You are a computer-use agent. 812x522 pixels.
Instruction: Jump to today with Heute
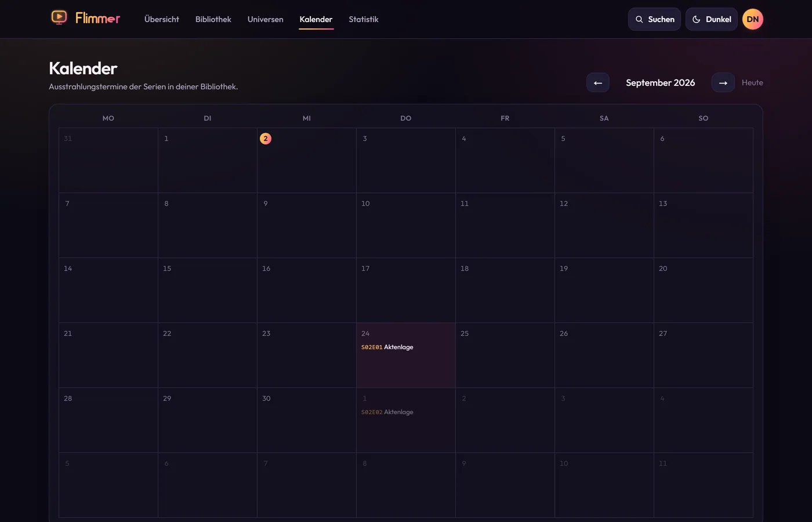(752, 82)
